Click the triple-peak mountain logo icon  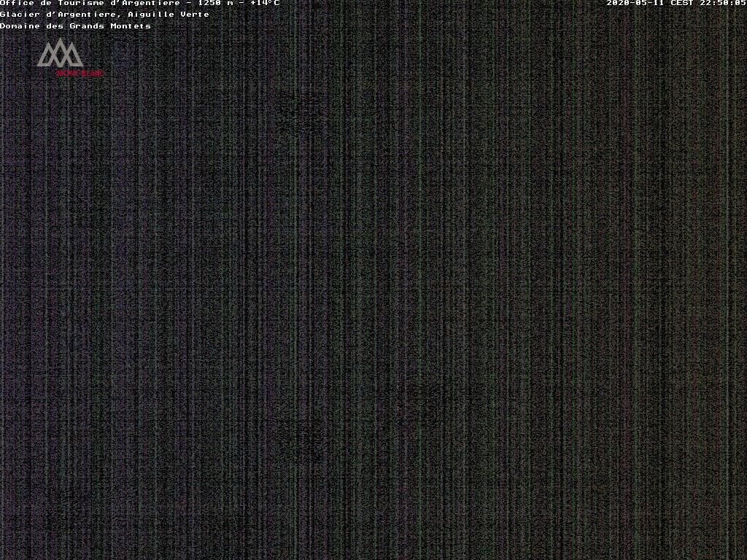tap(61, 53)
